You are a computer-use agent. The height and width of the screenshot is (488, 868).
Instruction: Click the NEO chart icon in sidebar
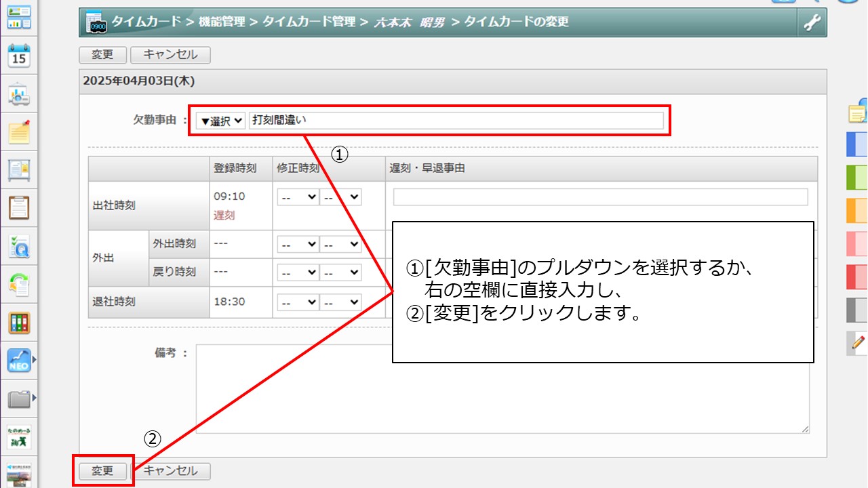coord(19,361)
